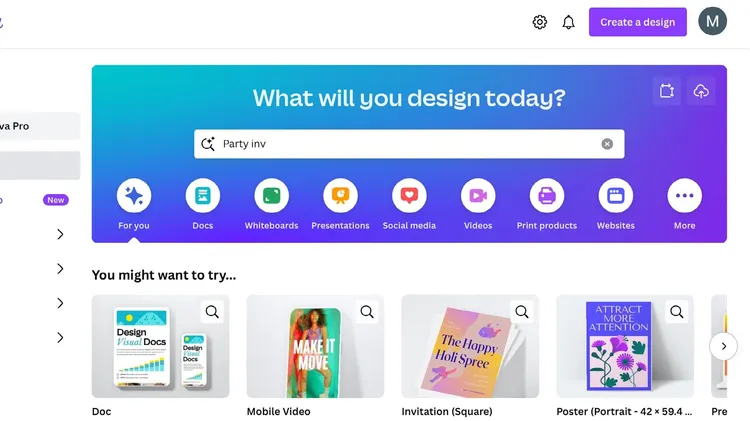Open the Presentations category icon

[x=341, y=195]
